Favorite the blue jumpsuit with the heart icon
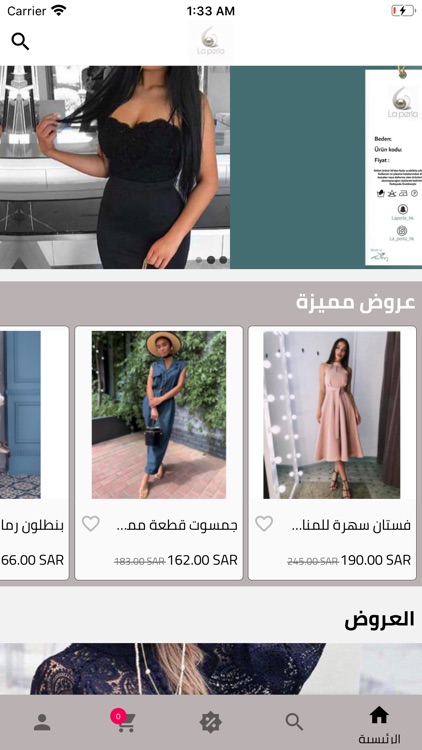Screen dimensions: 422x750 tap(90, 524)
